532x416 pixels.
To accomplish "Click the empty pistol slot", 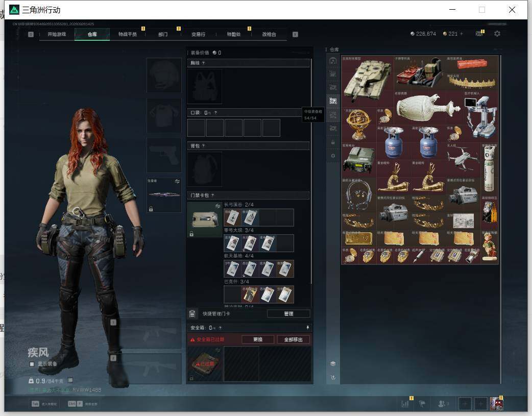I will 164,155.
